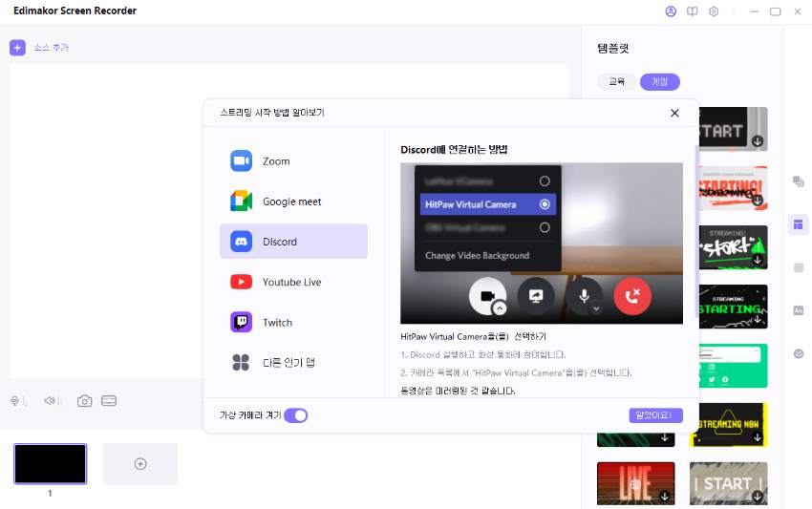Close the streaming guide dialog
Image resolution: width=812 pixels, height=509 pixels.
(674, 113)
